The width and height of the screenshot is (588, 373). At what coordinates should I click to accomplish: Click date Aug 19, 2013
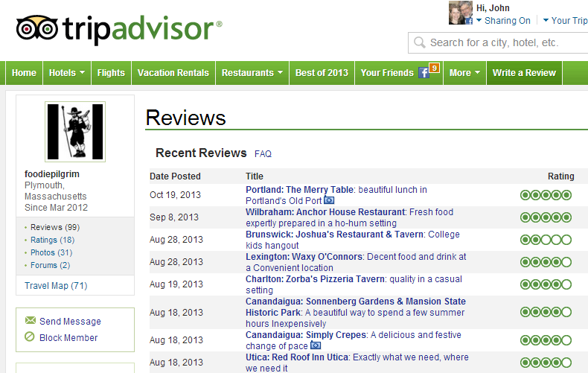176,284
